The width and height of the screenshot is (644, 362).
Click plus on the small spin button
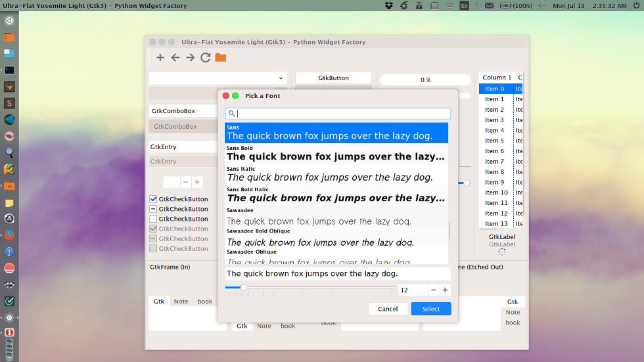pos(197,182)
